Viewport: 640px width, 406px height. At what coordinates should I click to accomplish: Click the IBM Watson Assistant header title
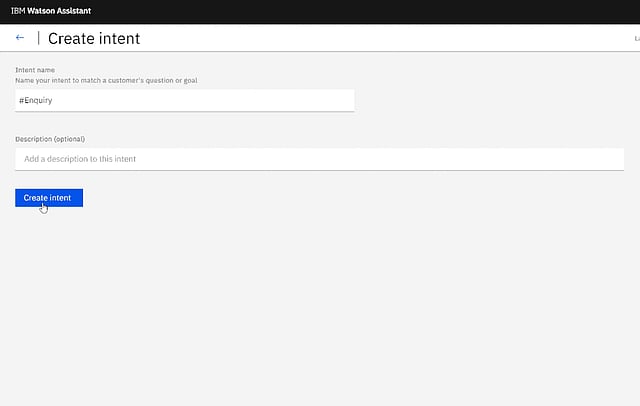coord(50,11)
